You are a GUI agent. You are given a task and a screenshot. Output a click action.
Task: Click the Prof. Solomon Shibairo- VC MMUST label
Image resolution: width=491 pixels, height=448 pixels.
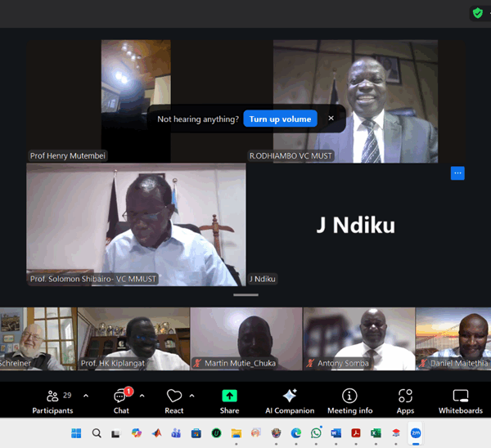(93, 279)
